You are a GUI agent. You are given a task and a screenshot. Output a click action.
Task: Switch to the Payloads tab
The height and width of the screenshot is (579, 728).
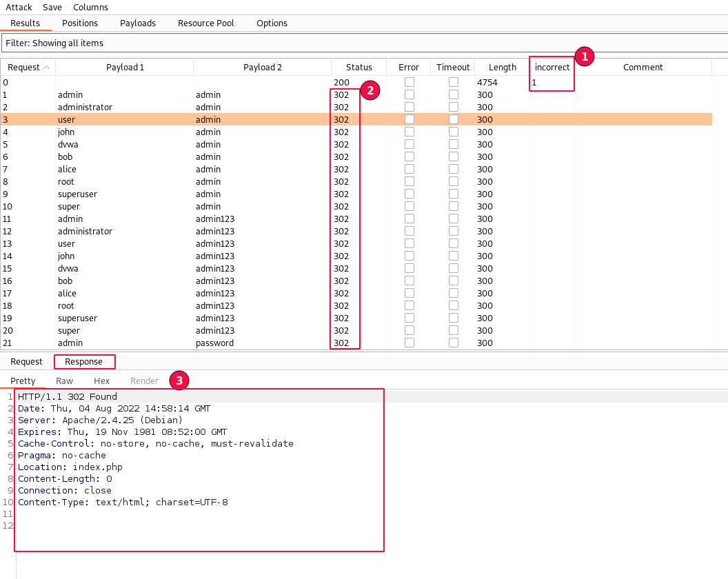tap(138, 23)
